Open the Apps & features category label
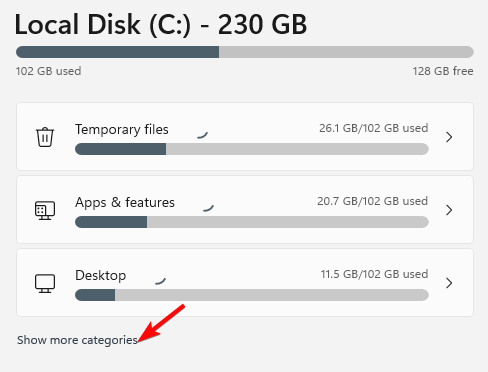 pyautogui.click(x=125, y=203)
